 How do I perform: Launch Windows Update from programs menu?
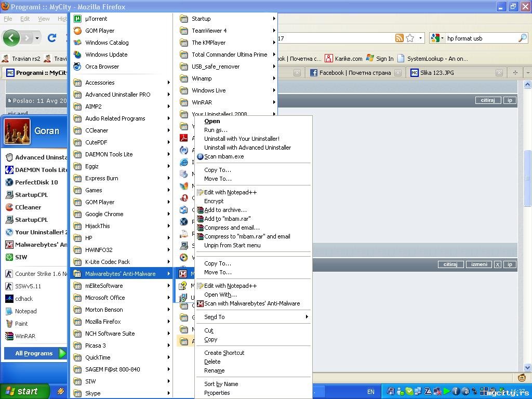point(106,54)
